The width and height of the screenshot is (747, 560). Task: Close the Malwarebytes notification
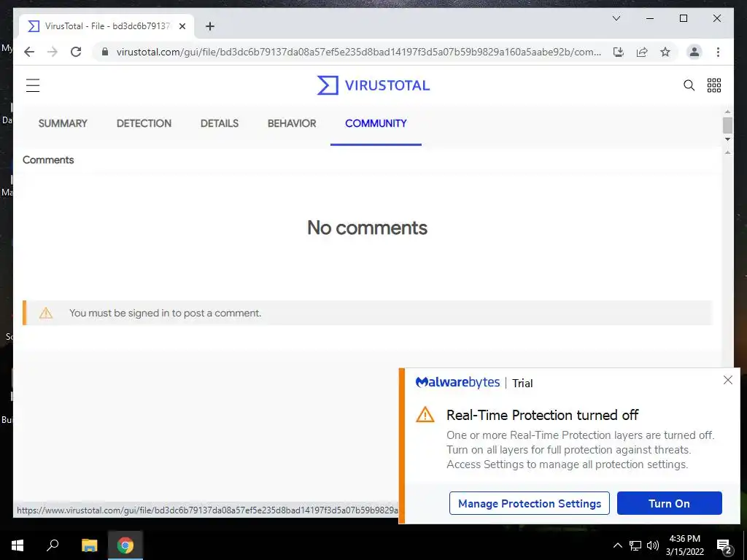[727, 380]
